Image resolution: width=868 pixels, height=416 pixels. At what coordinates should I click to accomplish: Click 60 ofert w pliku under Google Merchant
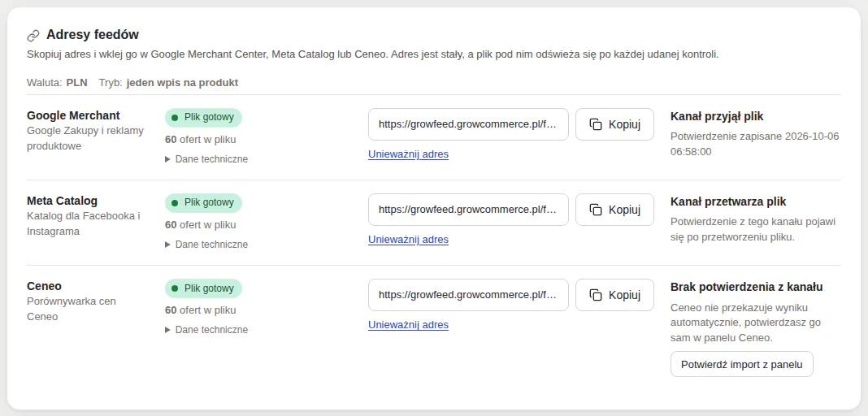click(201, 140)
